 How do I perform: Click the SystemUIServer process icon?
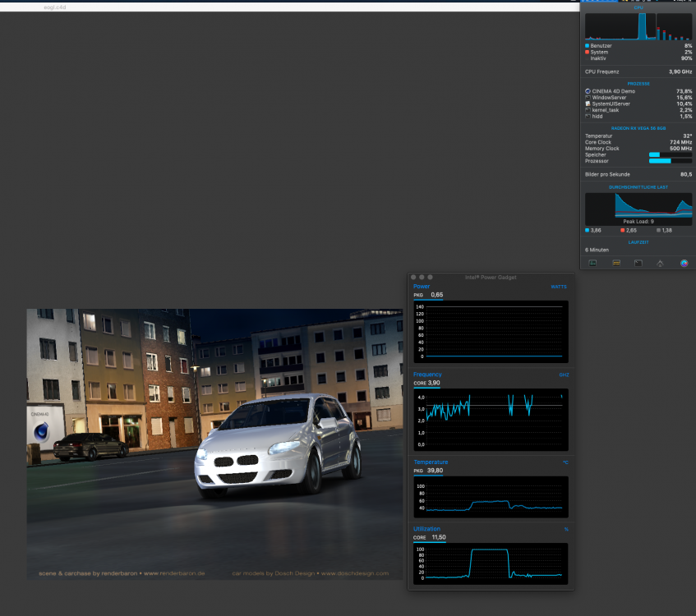[x=588, y=103]
